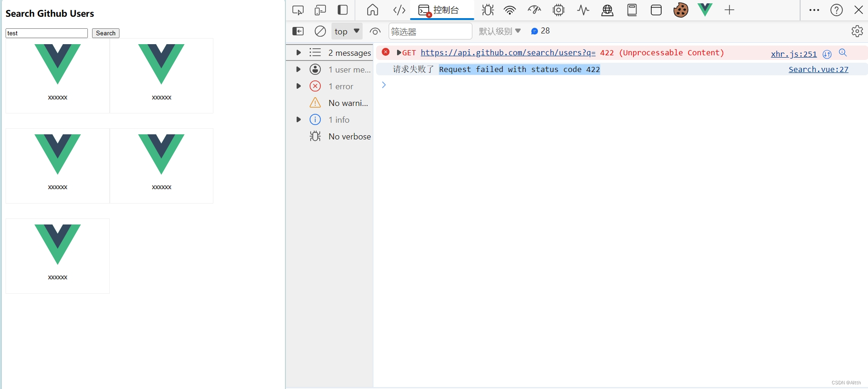Open the Search.vue:27 source link

[x=818, y=69]
